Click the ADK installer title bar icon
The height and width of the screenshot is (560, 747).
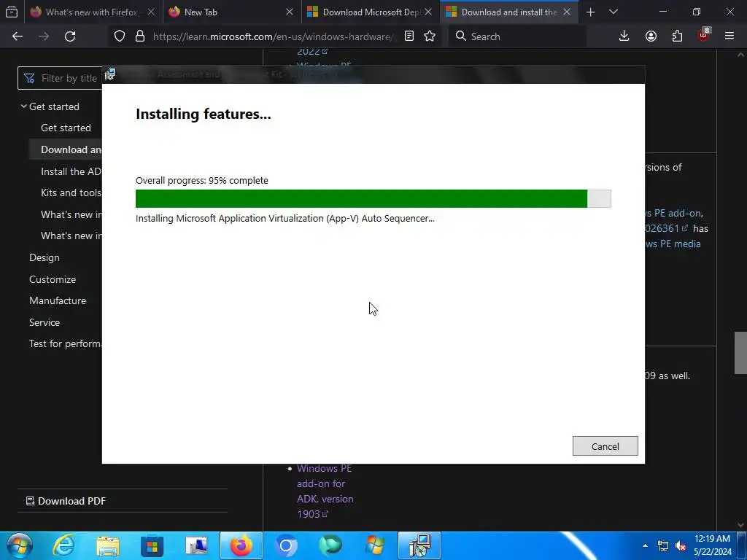110,74
